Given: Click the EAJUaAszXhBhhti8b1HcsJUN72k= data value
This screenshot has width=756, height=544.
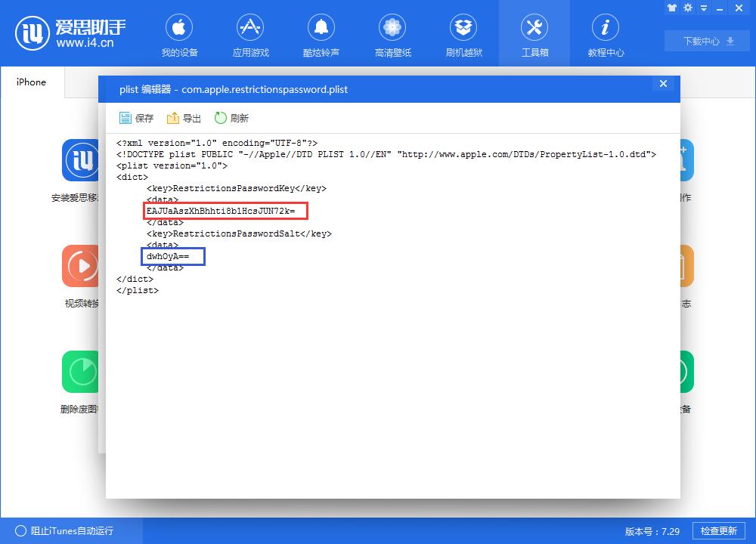Looking at the screenshot, I should click(x=221, y=211).
